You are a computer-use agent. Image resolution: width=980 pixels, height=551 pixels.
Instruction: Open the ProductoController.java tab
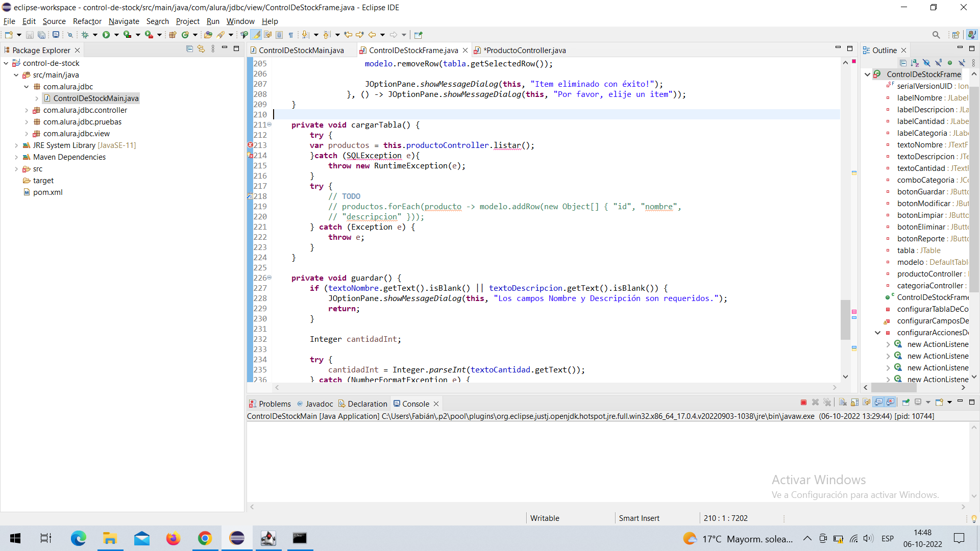point(525,50)
